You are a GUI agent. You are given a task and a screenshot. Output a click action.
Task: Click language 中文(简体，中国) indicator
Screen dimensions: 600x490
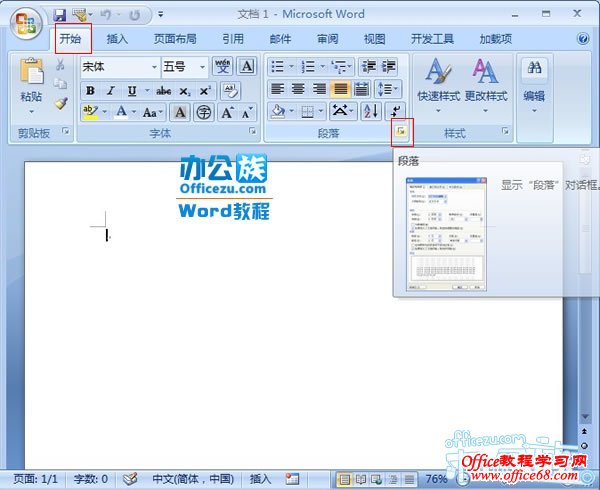tap(193, 479)
